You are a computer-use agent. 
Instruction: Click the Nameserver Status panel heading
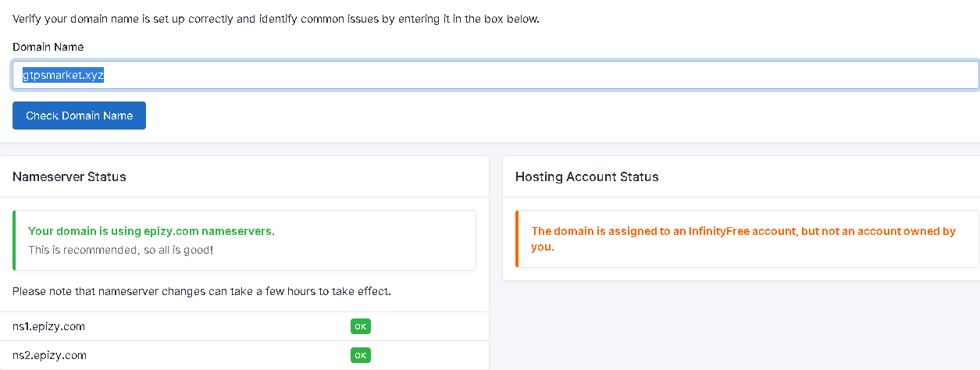69,176
